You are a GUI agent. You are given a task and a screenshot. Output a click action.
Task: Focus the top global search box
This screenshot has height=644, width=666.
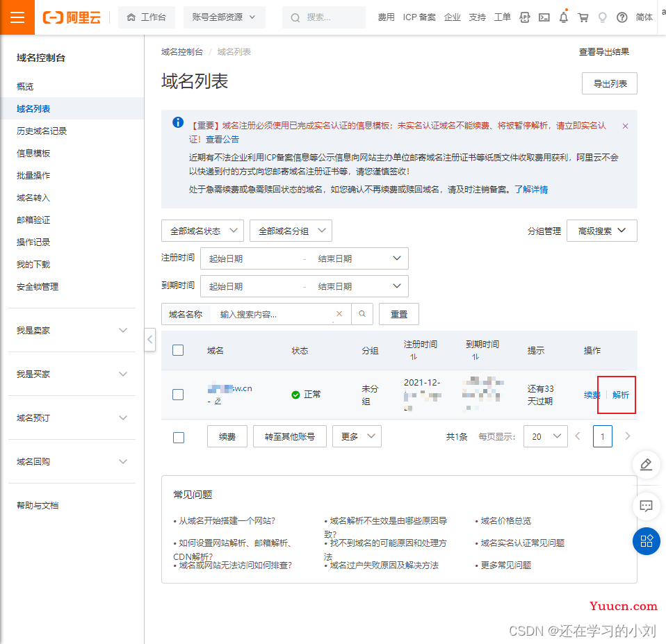(324, 17)
